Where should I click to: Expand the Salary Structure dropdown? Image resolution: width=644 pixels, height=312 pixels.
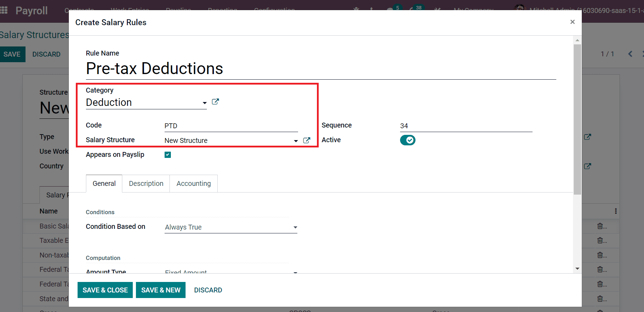pyautogui.click(x=296, y=141)
